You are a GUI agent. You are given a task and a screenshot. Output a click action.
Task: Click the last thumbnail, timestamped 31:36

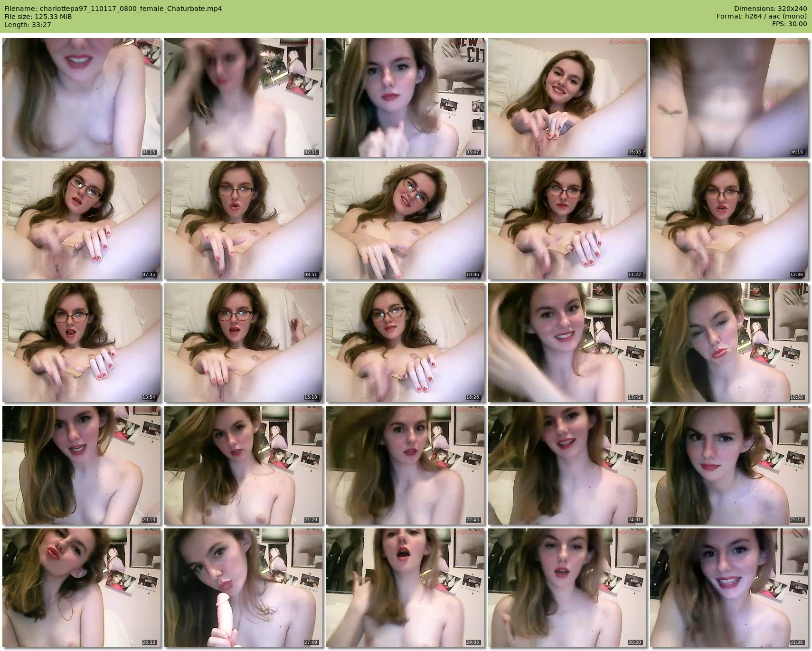[729, 588]
